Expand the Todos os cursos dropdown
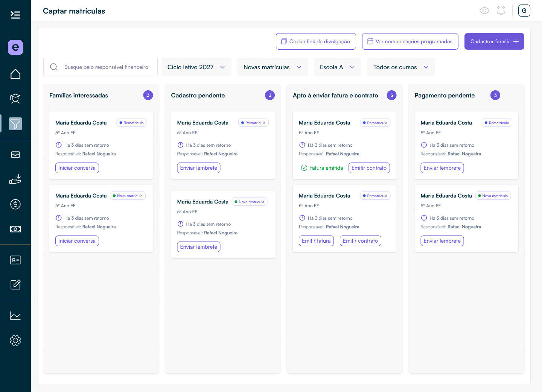Viewport: 542px width, 392px height. click(x=401, y=67)
